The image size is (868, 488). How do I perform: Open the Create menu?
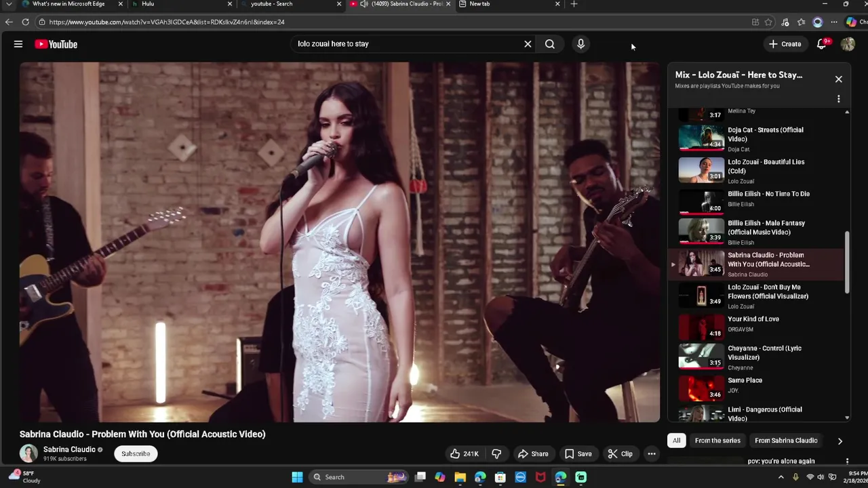pyautogui.click(x=785, y=44)
